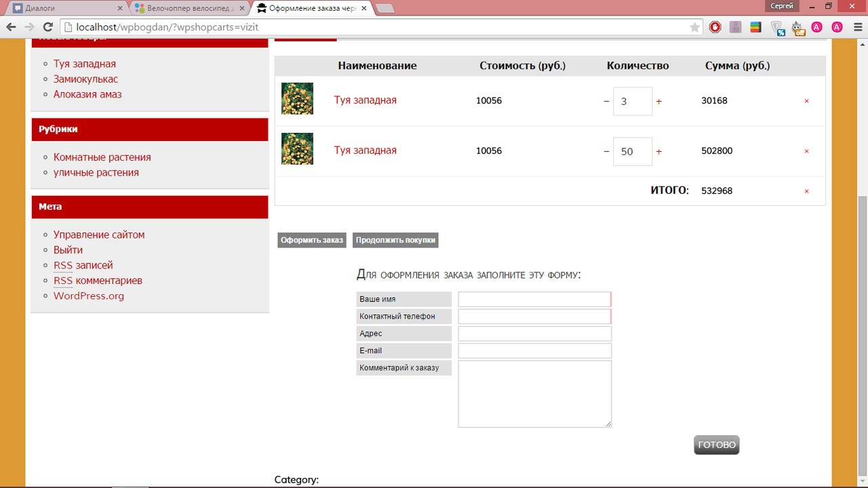Image resolution: width=868 pixels, height=488 pixels.
Task: Click the Оформить заказ button
Action: point(312,240)
